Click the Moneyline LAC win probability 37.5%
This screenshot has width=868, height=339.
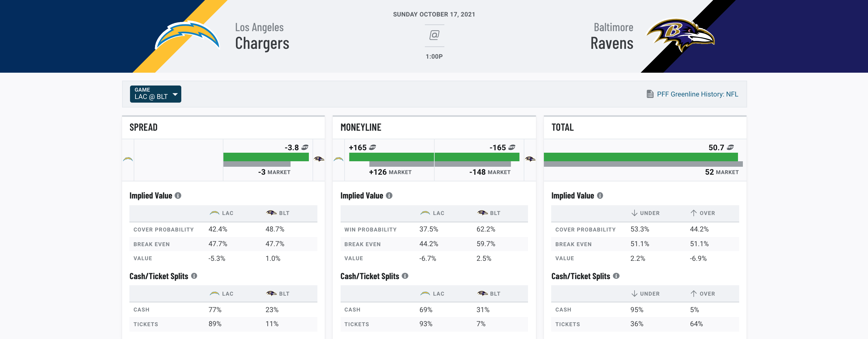[429, 229]
